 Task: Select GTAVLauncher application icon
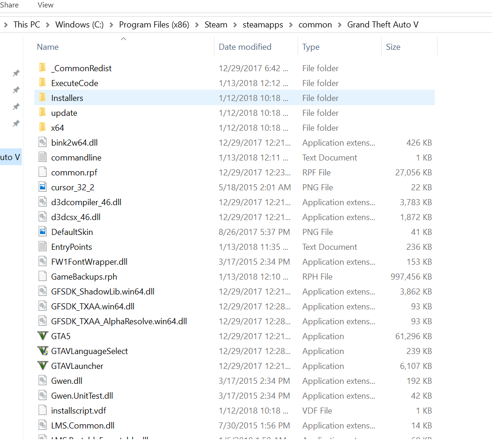tap(43, 366)
